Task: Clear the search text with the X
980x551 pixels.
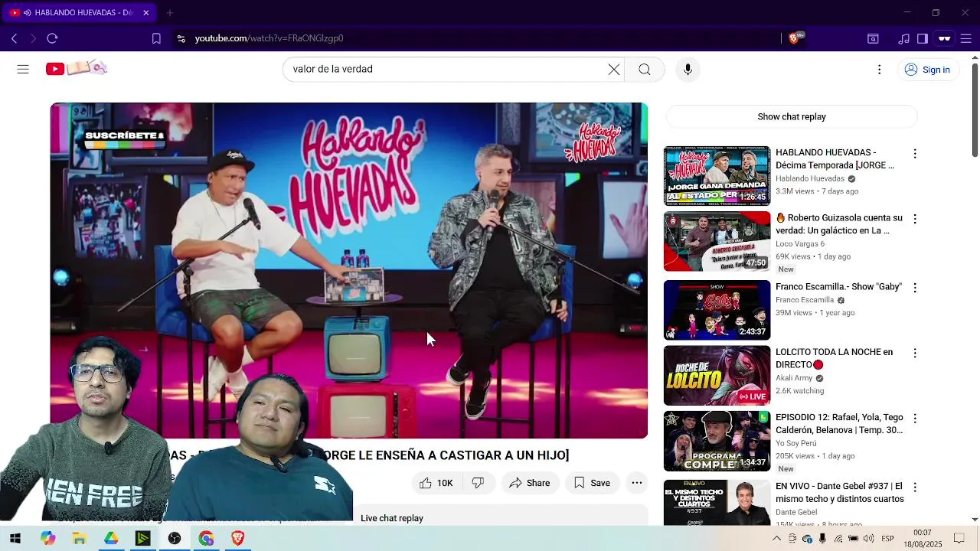Action: tap(614, 70)
